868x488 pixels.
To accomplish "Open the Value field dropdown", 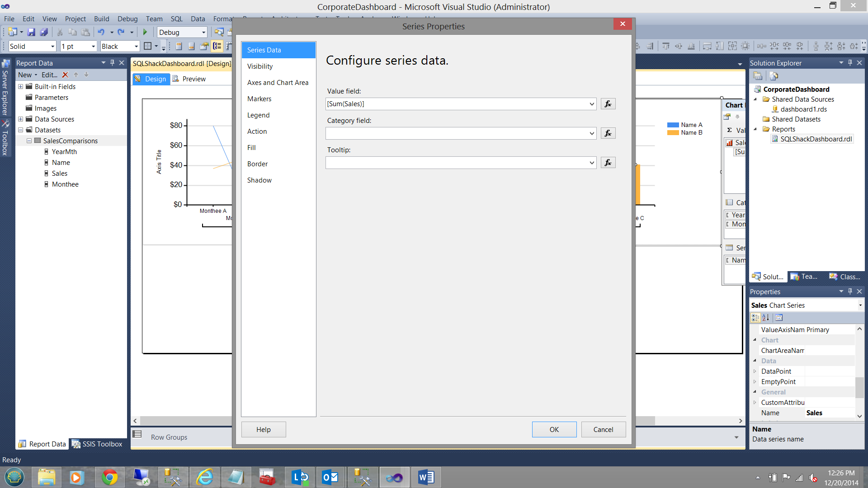I will 591,104.
